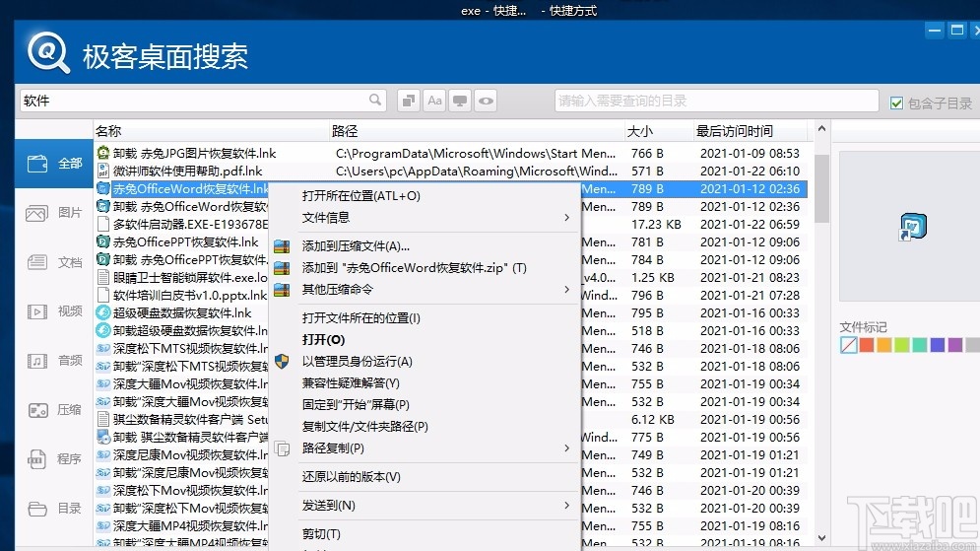Toggle the Aa case-sensitive button
The height and width of the screenshot is (551, 980).
point(435,101)
